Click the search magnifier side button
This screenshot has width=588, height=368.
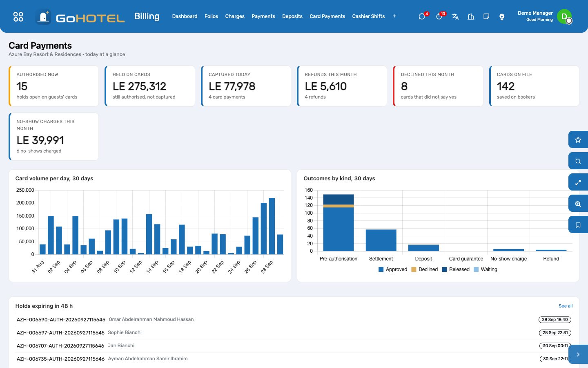578,161
